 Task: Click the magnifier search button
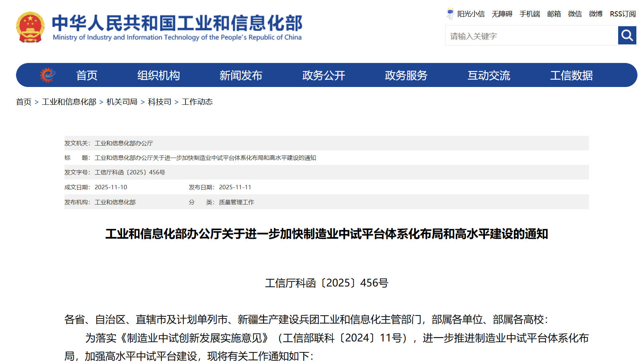[x=627, y=35]
